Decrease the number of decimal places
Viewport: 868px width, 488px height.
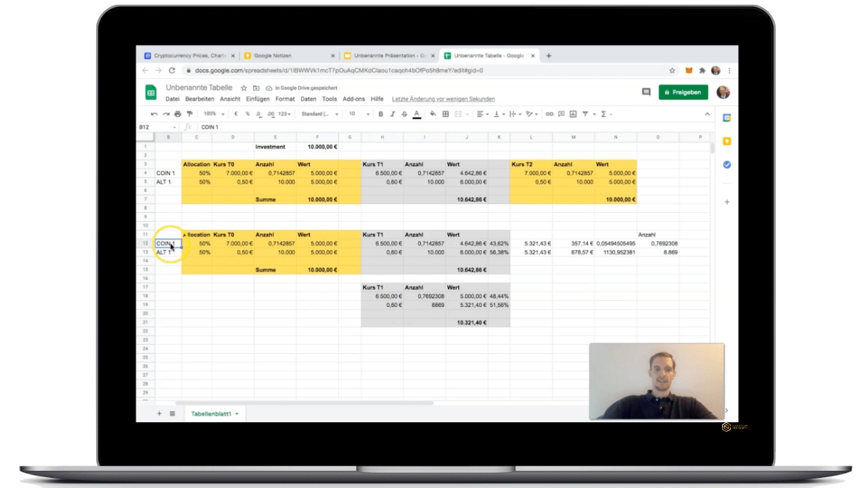pyautogui.click(x=258, y=114)
